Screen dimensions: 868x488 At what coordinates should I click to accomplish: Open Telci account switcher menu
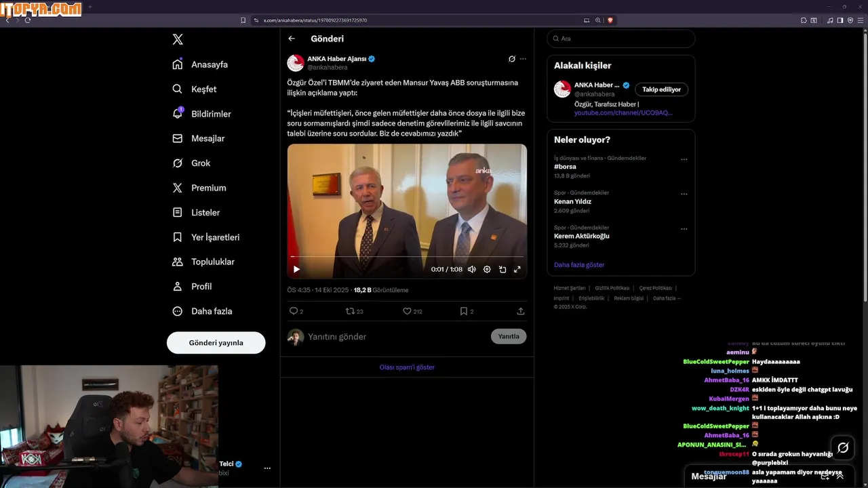coord(267,468)
